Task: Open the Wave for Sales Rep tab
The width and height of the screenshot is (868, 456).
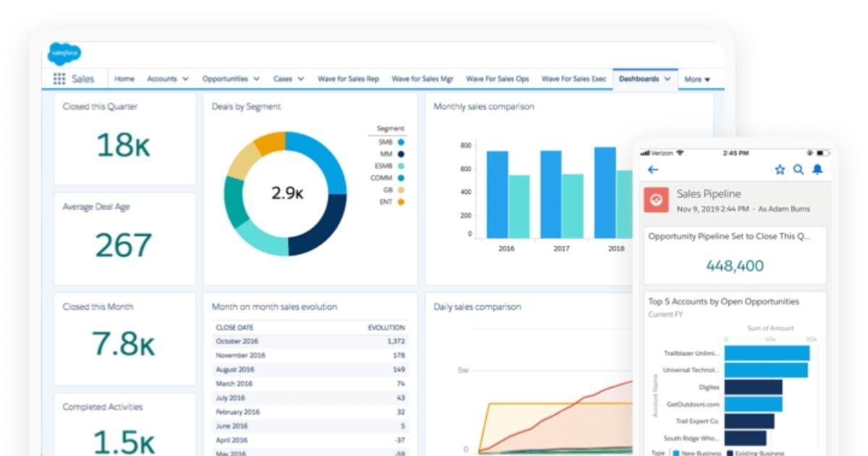Action: point(348,79)
